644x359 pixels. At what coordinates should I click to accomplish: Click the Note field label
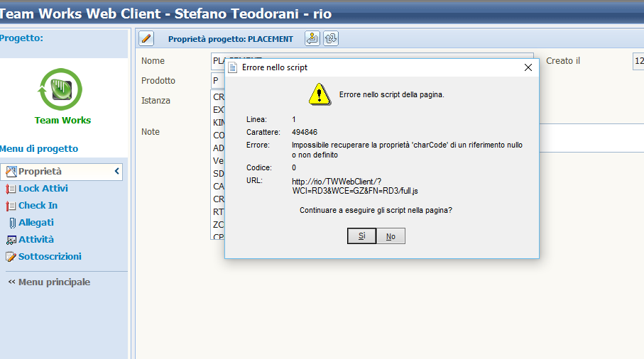click(151, 132)
